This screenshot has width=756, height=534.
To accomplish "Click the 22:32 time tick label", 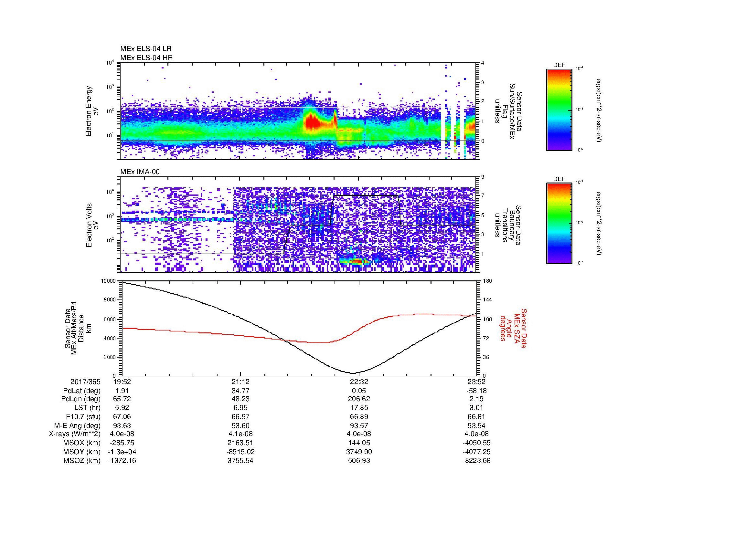I will [359, 382].
